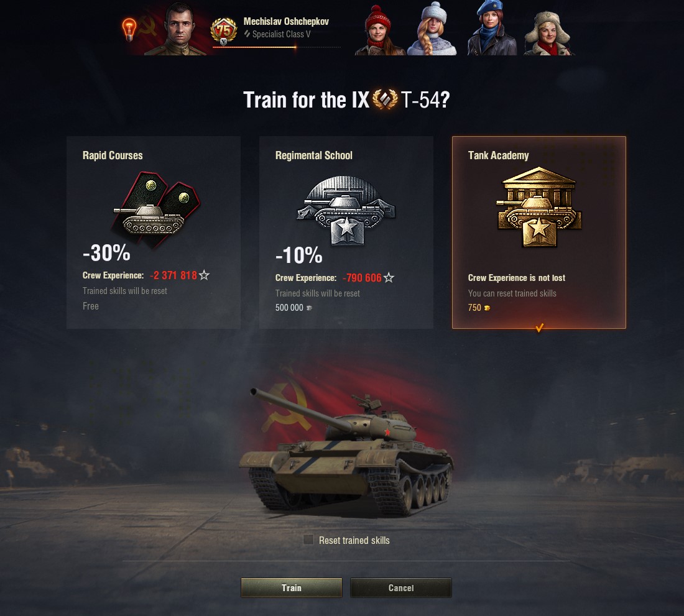Click the silver Regimental School emblem
684x616 pixels.
[x=346, y=210]
